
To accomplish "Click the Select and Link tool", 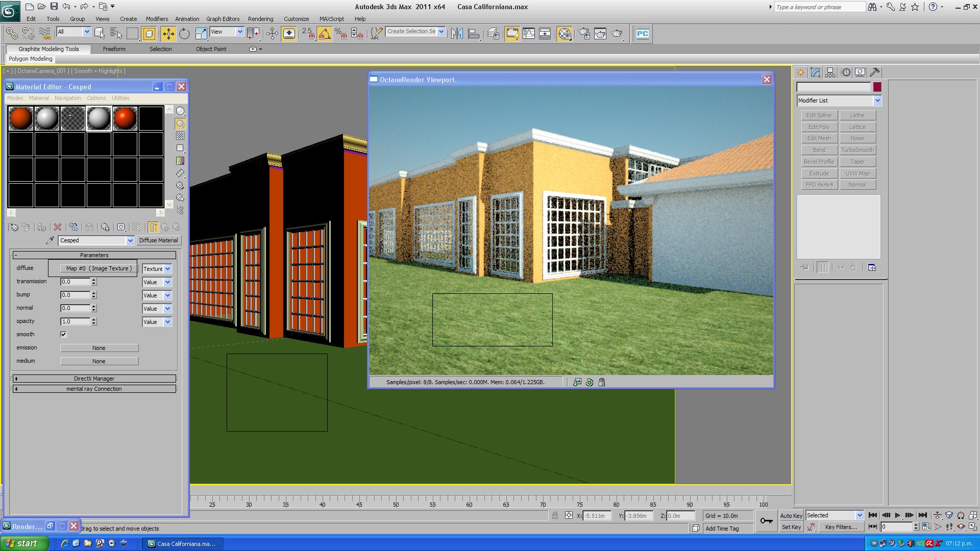I will [11, 34].
